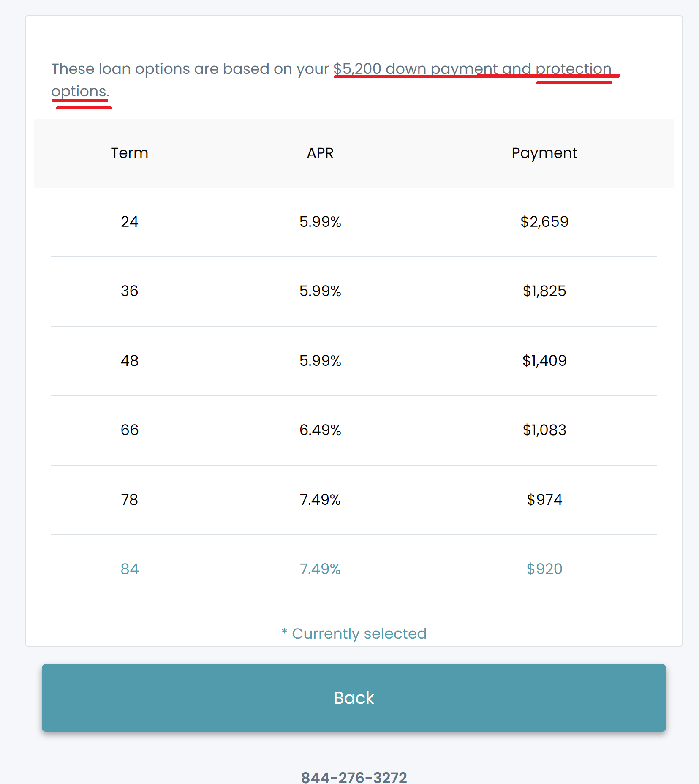Screen dimensions: 699x784
Task: Select the 36 month term option
Action: (354, 291)
